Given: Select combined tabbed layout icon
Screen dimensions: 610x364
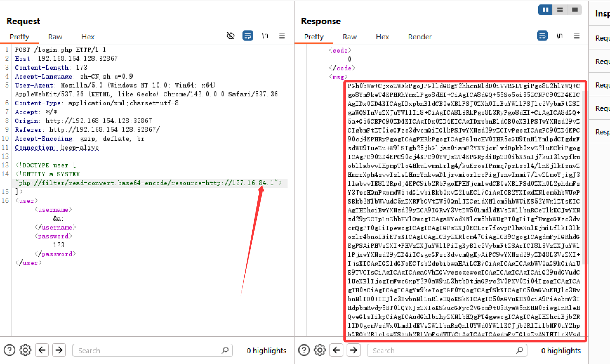Looking at the screenshot, I should pyautogui.click(x=574, y=10).
